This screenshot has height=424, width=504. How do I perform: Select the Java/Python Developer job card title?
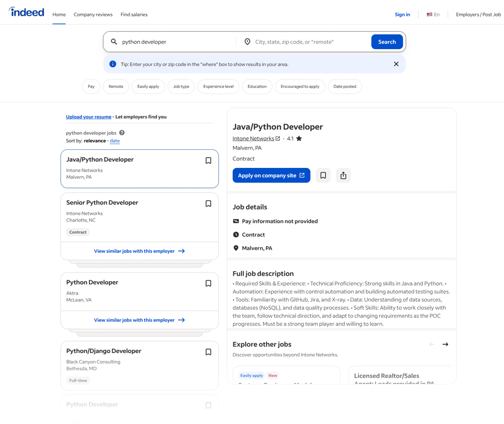pyautogui.click(x=100, y=160)
